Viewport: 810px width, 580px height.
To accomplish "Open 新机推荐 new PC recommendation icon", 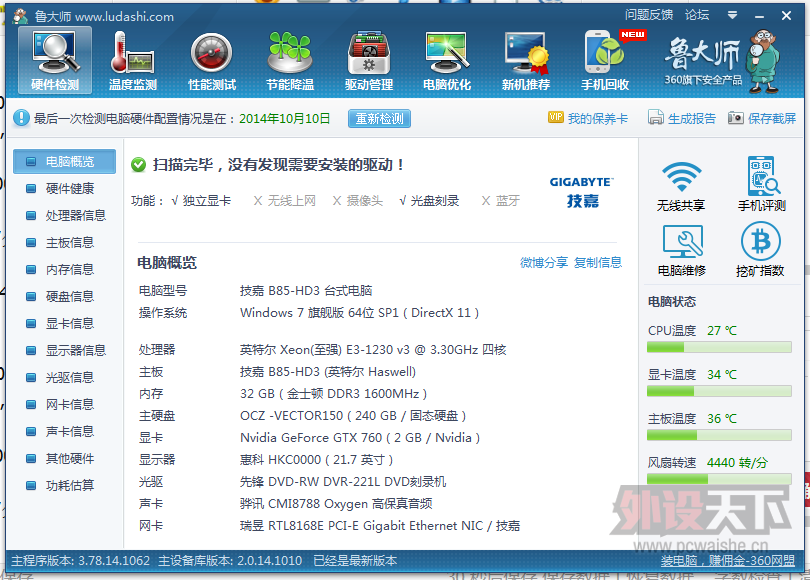I will (x=526, y=60).
